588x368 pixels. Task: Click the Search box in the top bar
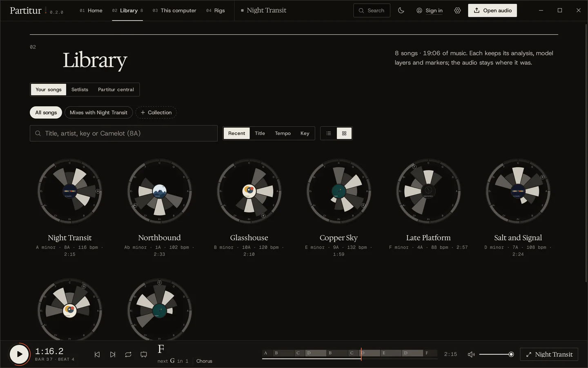point(372,11)
